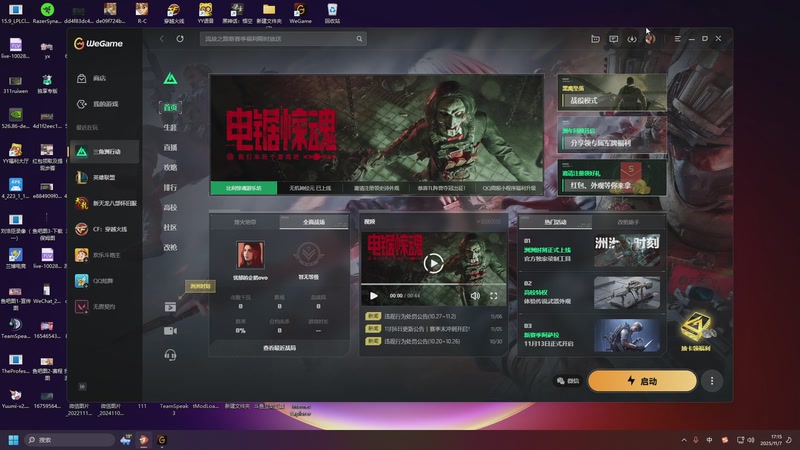Viewport: 800px width, 450px height.
Task: Select 欢乐斗地主 in the games list
Action: pos(104,255)
